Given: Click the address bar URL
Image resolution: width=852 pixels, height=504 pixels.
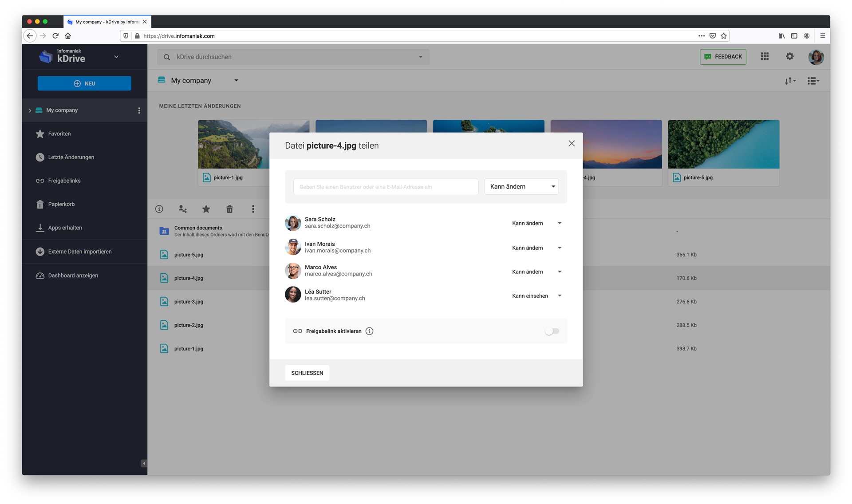Looking at the screenshot, I should 179,36.
